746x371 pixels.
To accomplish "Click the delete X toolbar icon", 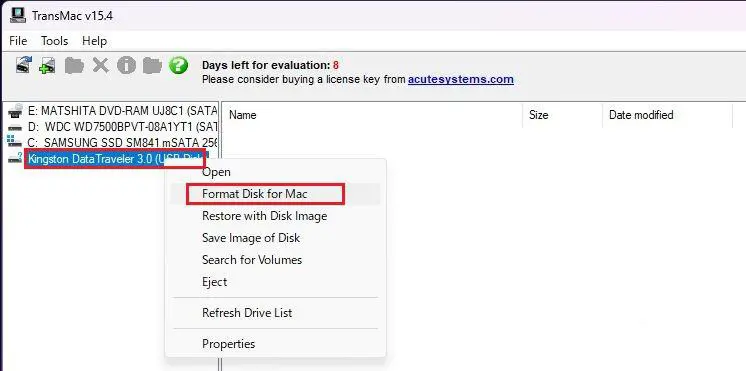I will tap(100, 66).
